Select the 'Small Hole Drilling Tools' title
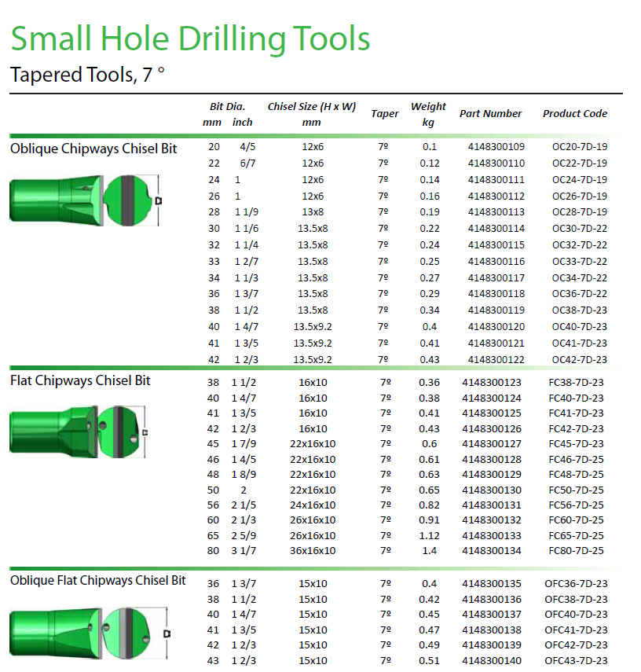This screenshot has height=672, width=641. tap(189, 39)
